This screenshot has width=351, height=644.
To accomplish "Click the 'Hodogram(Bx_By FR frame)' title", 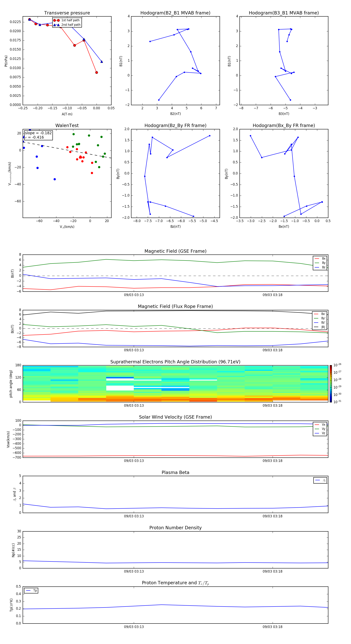I will click(284, 125).
